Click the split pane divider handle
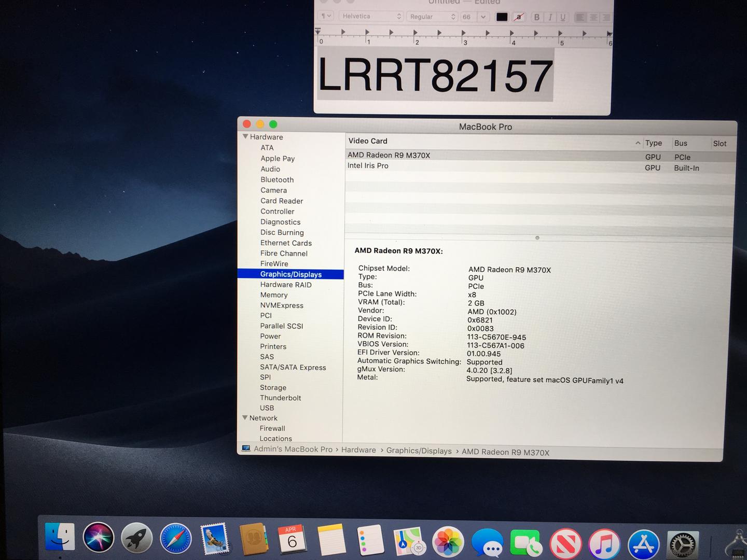Viewport: 747px width, 560px height. [x=537, y=238]
